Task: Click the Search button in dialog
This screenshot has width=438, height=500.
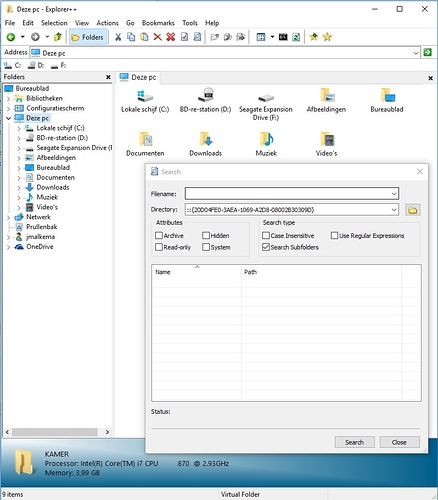Action: tap(354, 442)
